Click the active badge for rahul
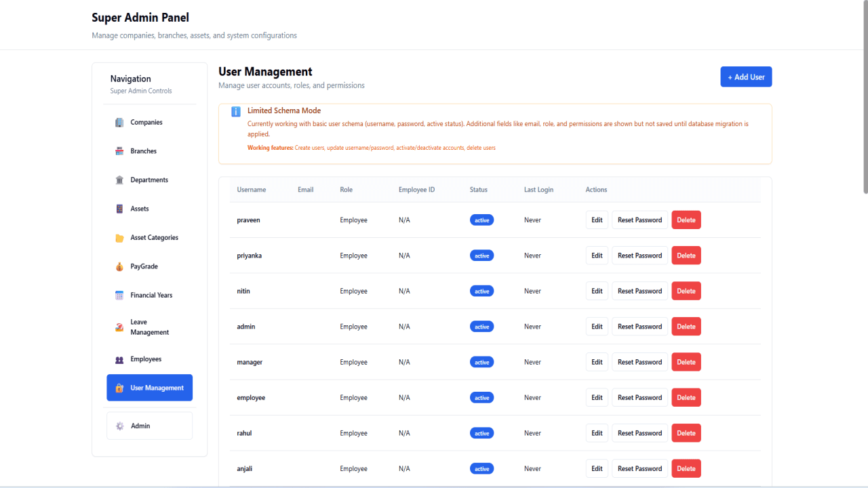 [x=481, y=433]
